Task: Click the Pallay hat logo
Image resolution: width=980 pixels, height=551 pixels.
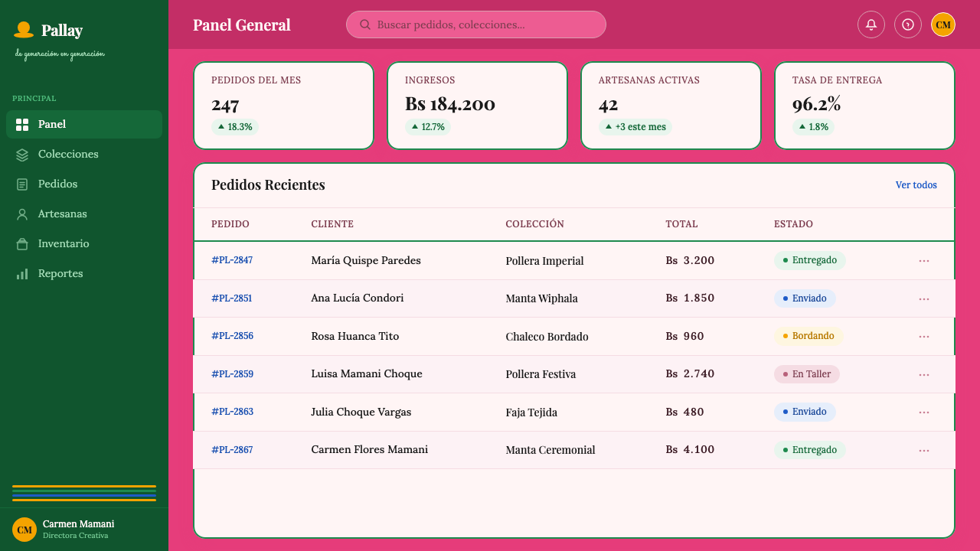Action: (24, 30)
